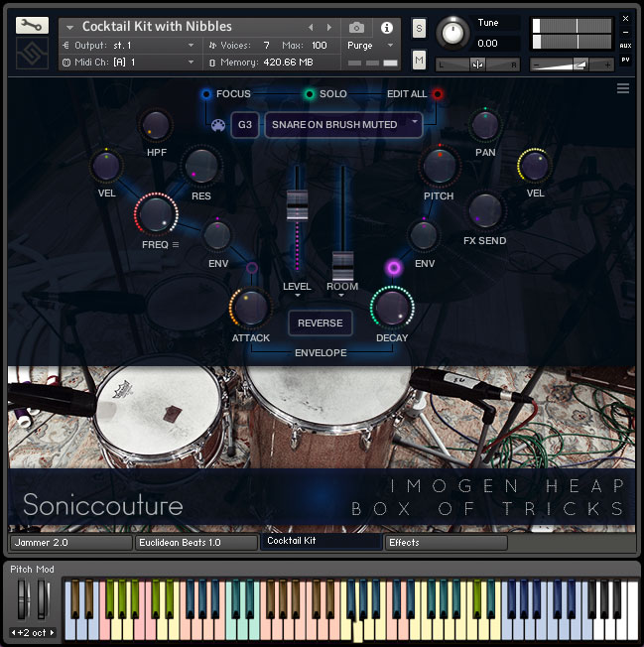Switch to Jammer 2.0 tab

pyautogui.click(x=71, y=543)
